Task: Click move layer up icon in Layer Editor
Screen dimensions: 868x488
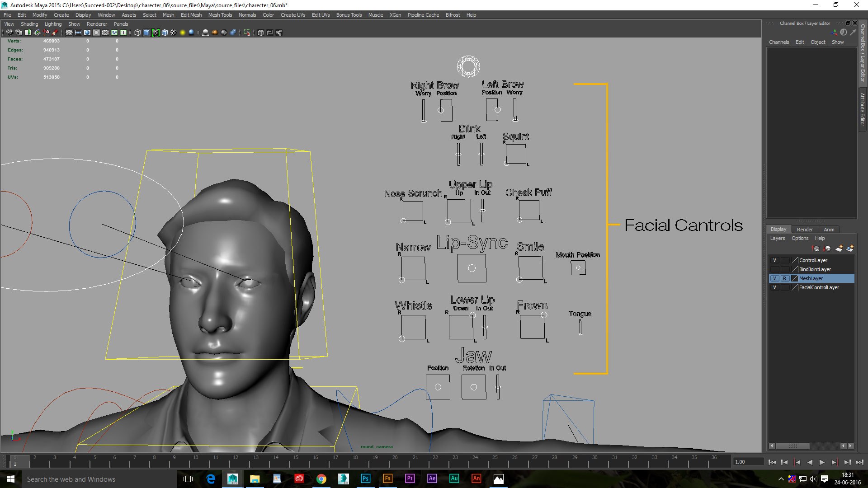Action: tap(816, 249)
